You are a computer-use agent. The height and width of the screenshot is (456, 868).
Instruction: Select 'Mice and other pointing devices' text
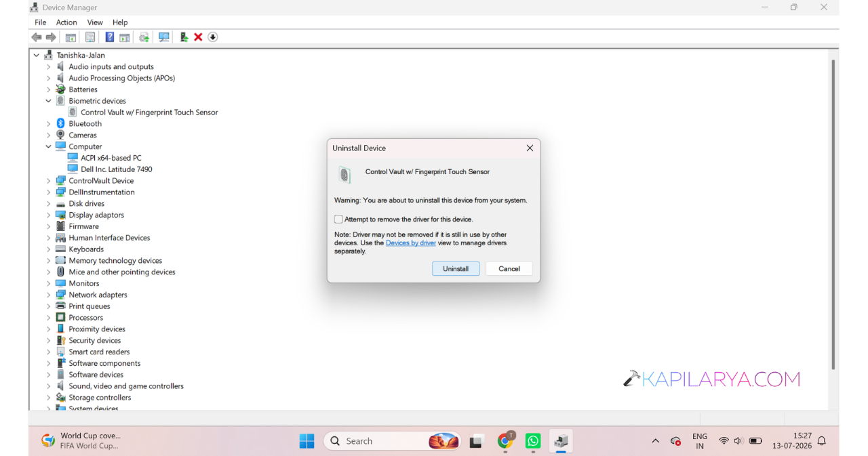[122, 272]
